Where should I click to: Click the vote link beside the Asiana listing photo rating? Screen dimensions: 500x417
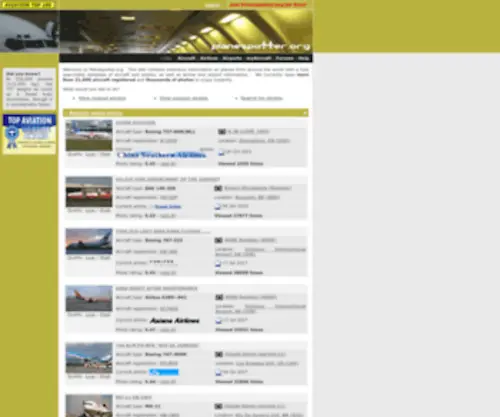[x=168, y=330]
